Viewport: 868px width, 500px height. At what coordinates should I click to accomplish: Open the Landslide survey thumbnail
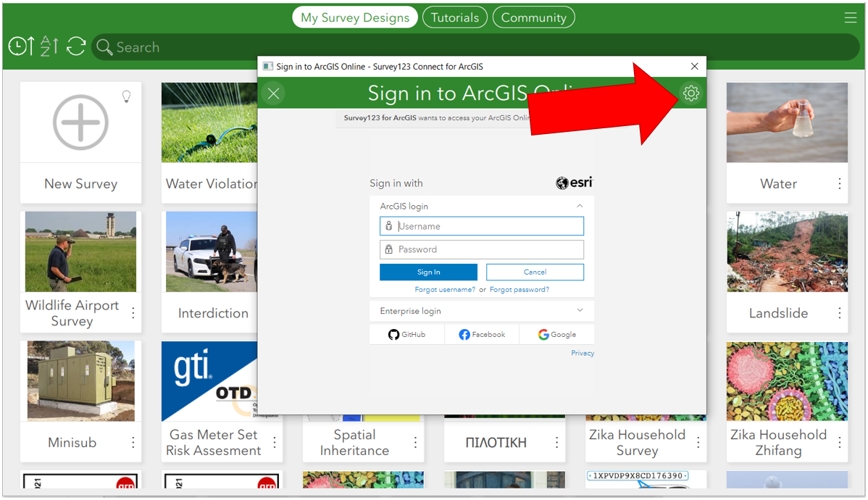787,251
